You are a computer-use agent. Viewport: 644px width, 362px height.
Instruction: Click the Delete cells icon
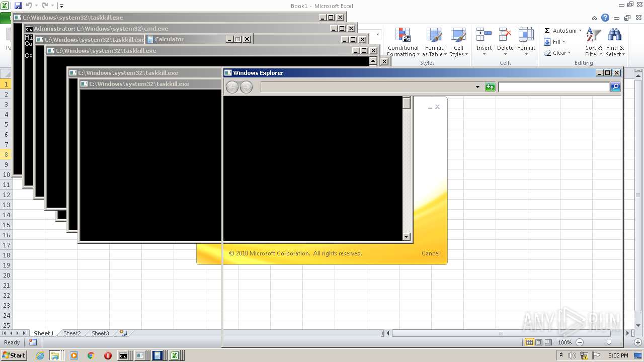505,35
